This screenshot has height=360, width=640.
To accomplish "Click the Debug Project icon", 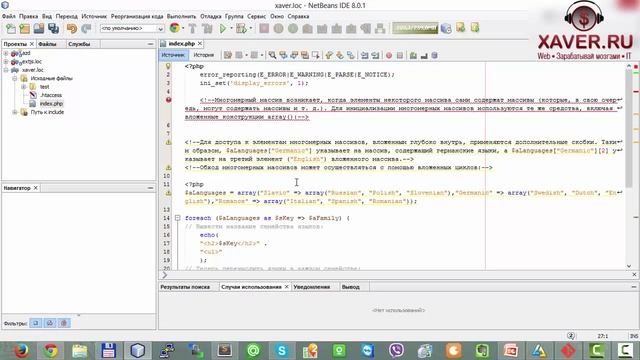I will point(241,29).
